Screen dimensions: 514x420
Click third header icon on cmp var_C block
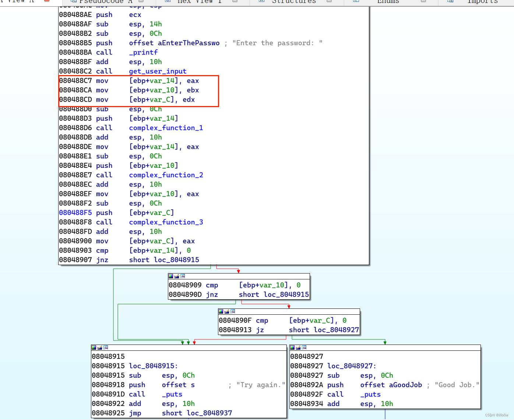click(233, 311)
